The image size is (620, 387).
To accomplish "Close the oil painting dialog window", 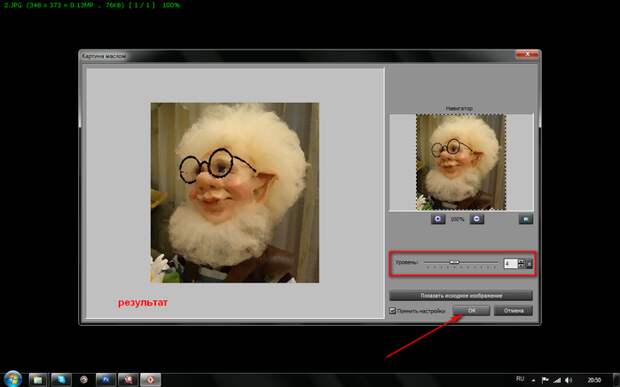I will [x=527, y=55].
